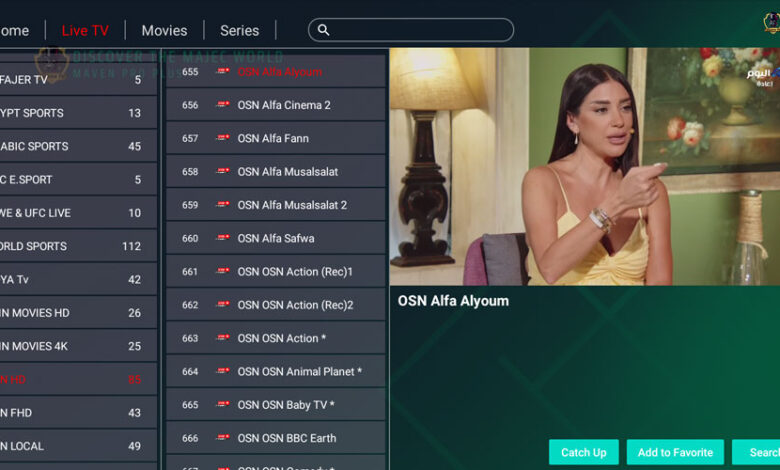This screenshot has width=780, height=470.
Task: Click Add to Favorite button
Action: (675, 452)
